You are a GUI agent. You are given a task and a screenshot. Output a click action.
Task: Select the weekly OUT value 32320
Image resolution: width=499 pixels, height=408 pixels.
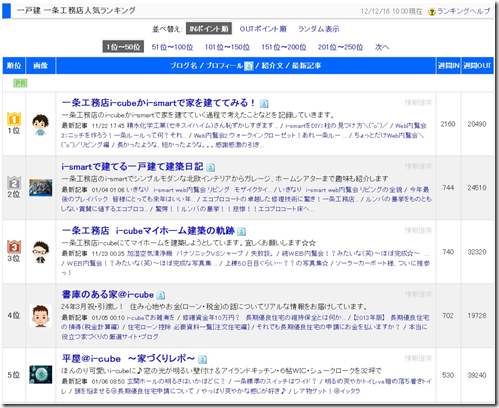coord(477,252)
